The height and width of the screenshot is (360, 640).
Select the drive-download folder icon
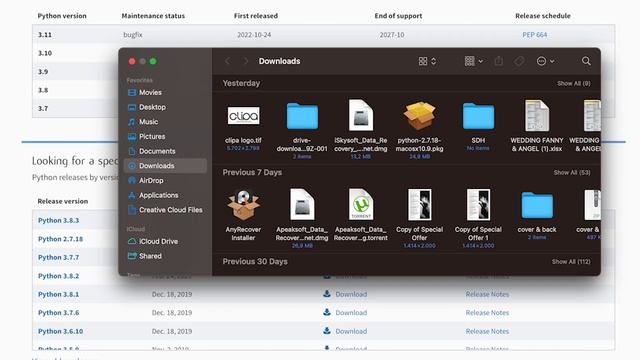[302, 116]
